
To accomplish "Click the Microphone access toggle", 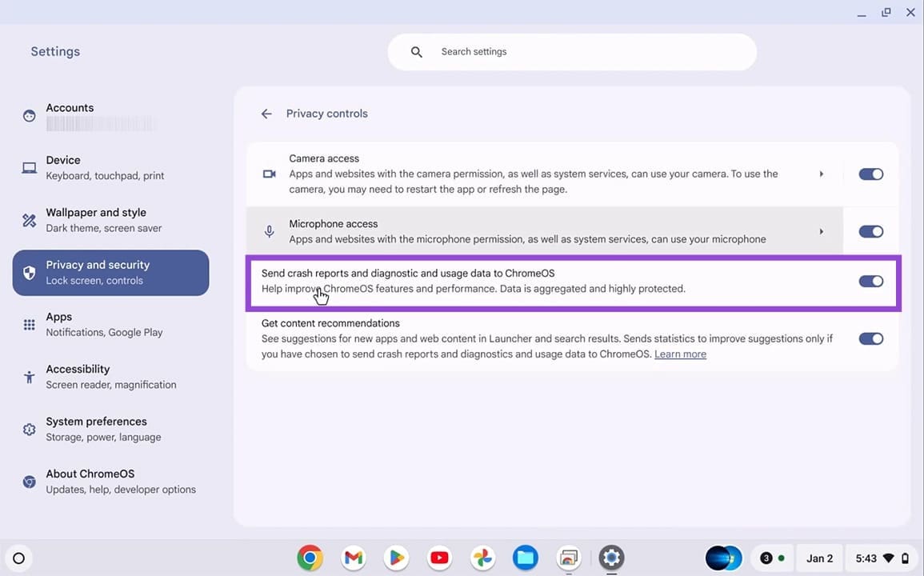I will [870, 231].
